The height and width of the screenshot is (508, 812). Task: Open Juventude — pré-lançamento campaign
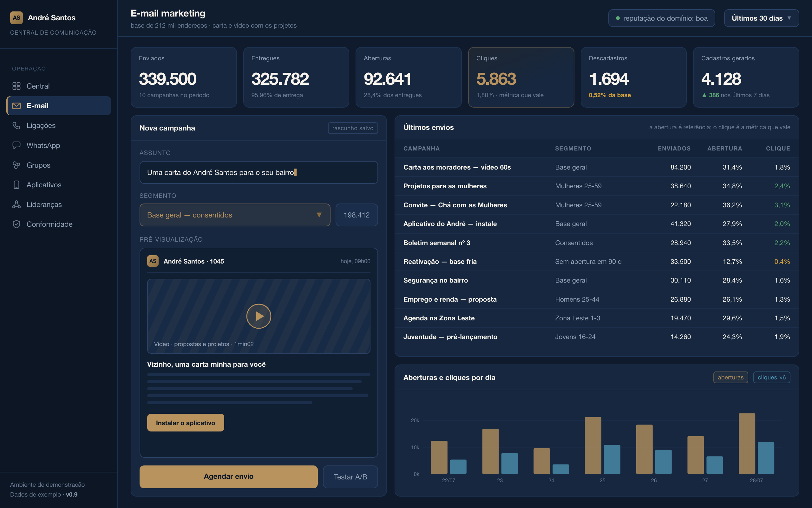point(597,337)
